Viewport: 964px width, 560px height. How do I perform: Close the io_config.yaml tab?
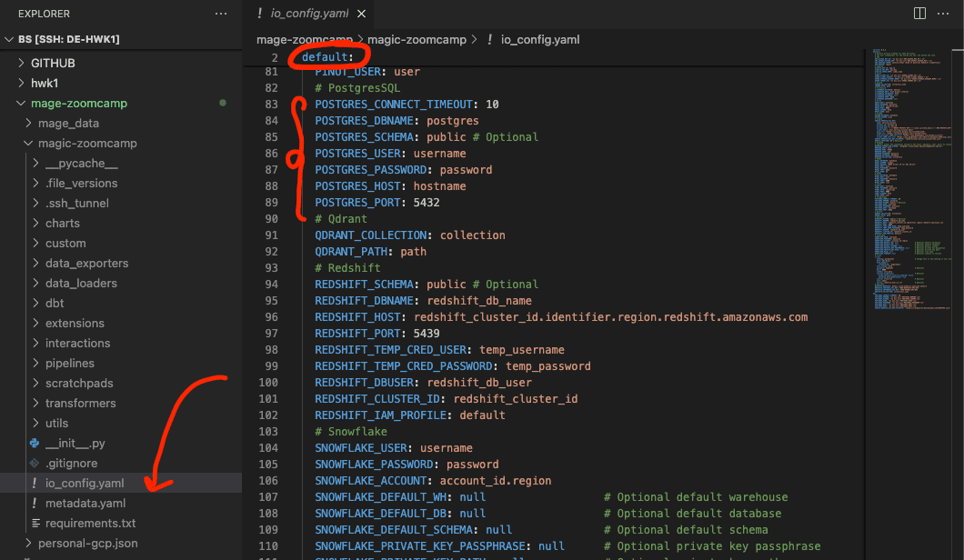(362, 14)
